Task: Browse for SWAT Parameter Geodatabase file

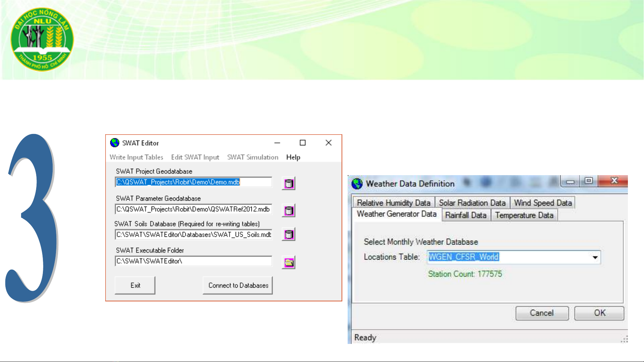Action: click(289, 210)
